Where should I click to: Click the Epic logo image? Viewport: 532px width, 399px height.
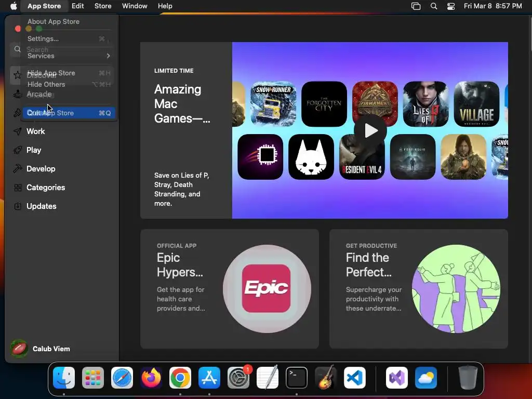tap(267, 288)
